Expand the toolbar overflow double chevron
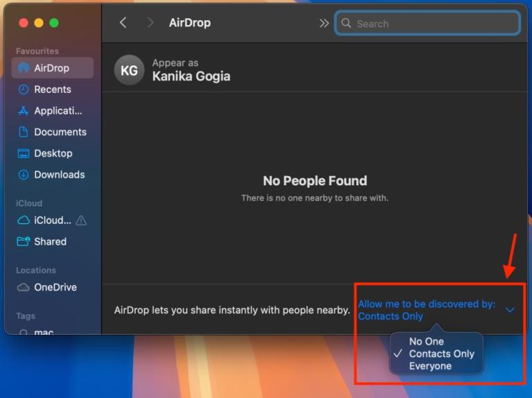 [x=324, y=23]
